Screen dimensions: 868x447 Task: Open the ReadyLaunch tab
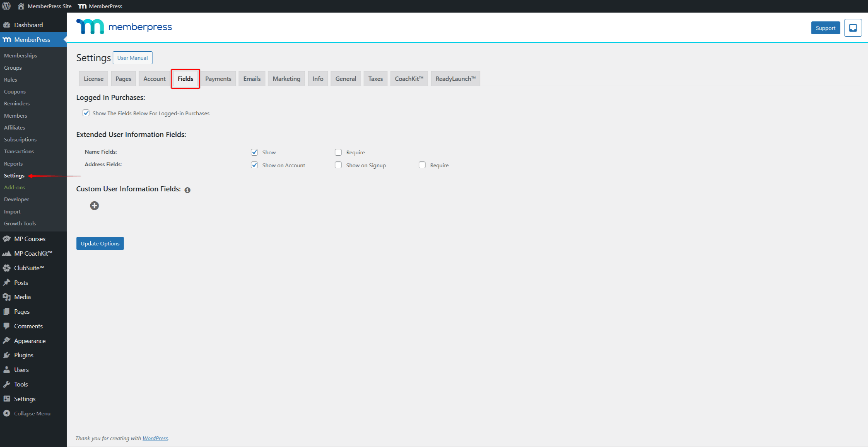click(455, 79)
